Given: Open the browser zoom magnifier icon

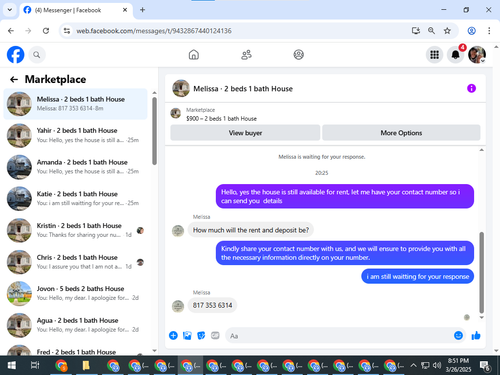Looking at the screenshot, I should (431, 31).
